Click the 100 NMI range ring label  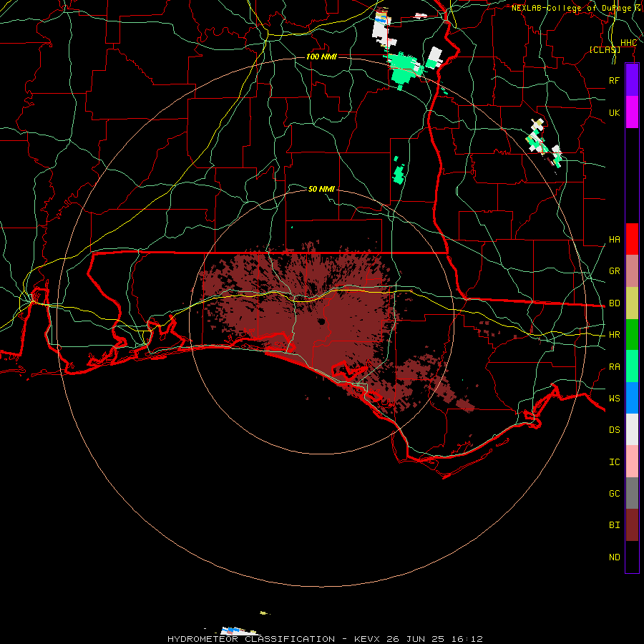321,57
